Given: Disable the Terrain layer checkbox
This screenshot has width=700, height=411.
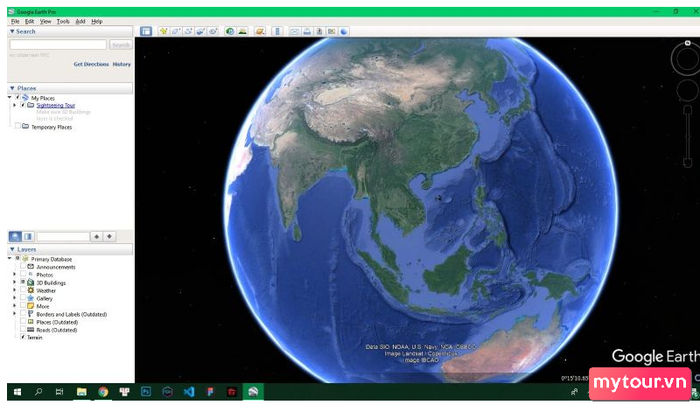Looking at the screenshot, I should (23, 337).
